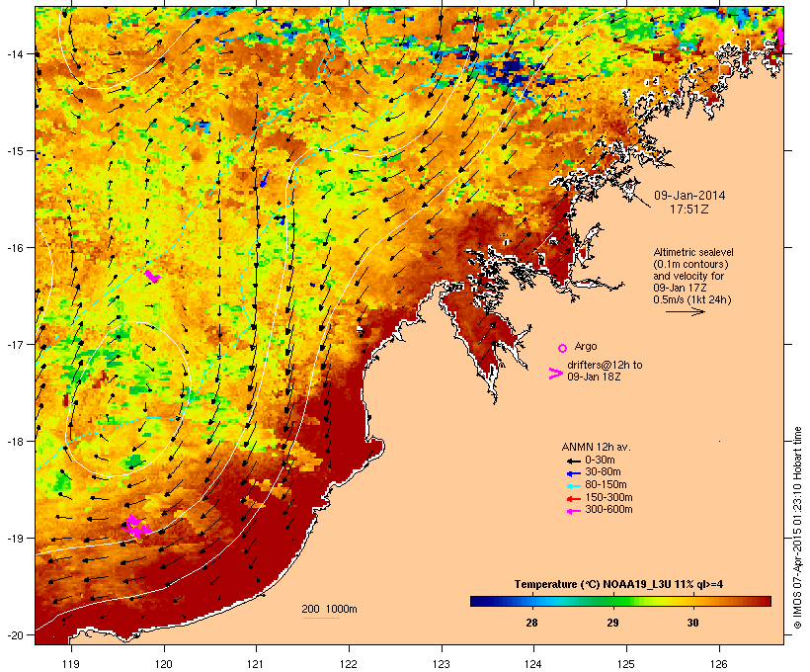The height and width of the screenshot is (672, 810).
Task: Click the cyan 80-150m legend arrow
Action: [573, 486]
